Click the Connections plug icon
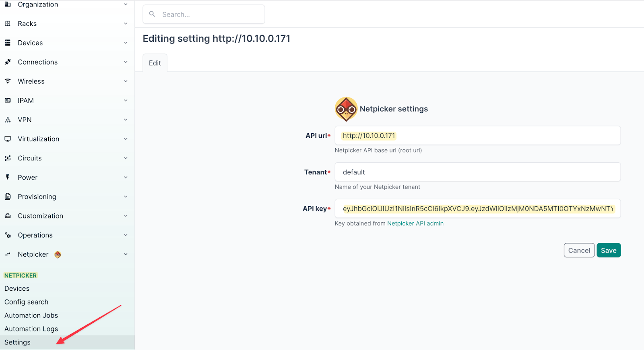 pyautogui.click(x=8, y=62)
